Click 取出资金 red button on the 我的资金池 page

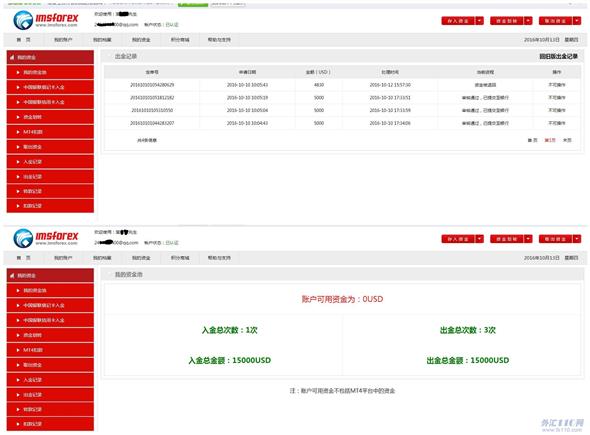coord(555,239)
